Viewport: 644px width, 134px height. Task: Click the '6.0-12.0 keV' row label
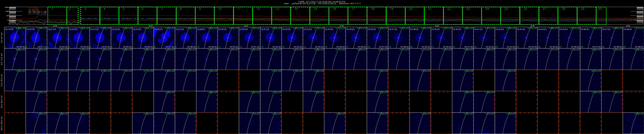(x=2, y=59)
